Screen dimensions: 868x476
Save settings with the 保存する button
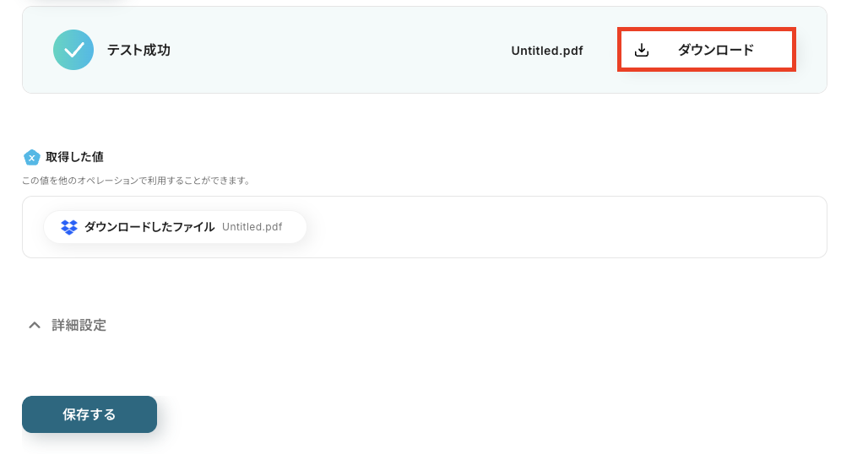[90, 414]
